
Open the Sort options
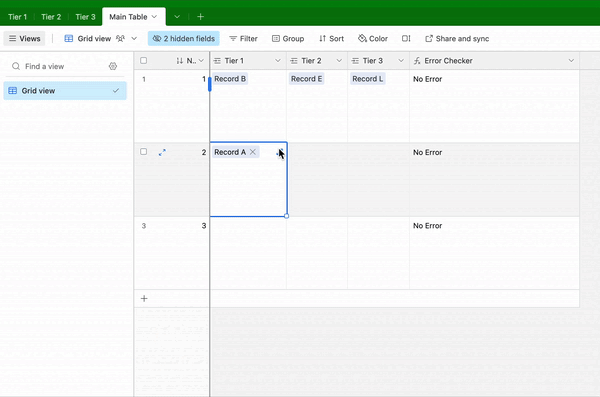click(x=331, y=39)
